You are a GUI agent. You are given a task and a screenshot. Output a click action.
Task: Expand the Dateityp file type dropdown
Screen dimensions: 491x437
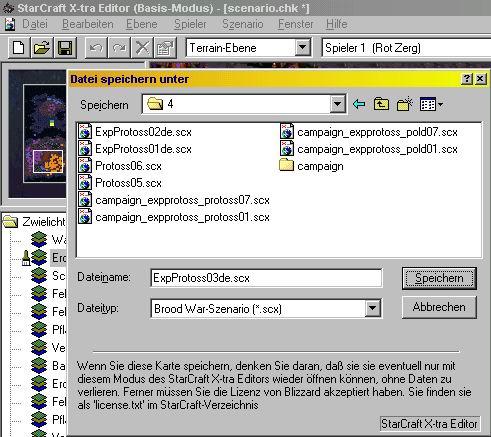click(372, 308)
